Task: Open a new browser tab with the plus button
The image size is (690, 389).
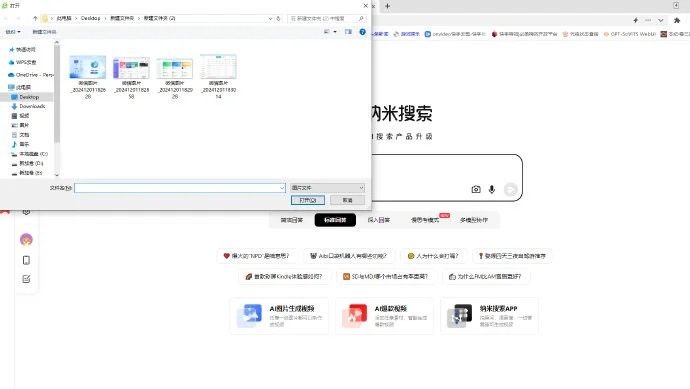Action: tap(387, 6)
